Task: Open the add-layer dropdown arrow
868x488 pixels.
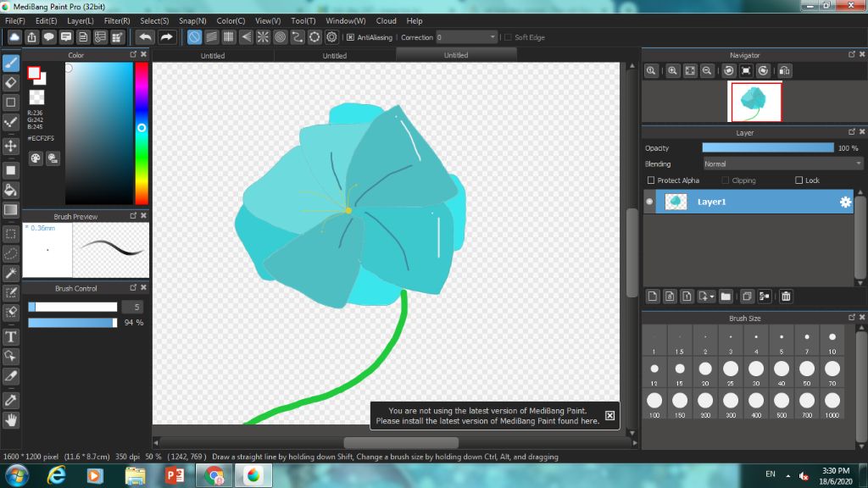Action: coord(712,297)
